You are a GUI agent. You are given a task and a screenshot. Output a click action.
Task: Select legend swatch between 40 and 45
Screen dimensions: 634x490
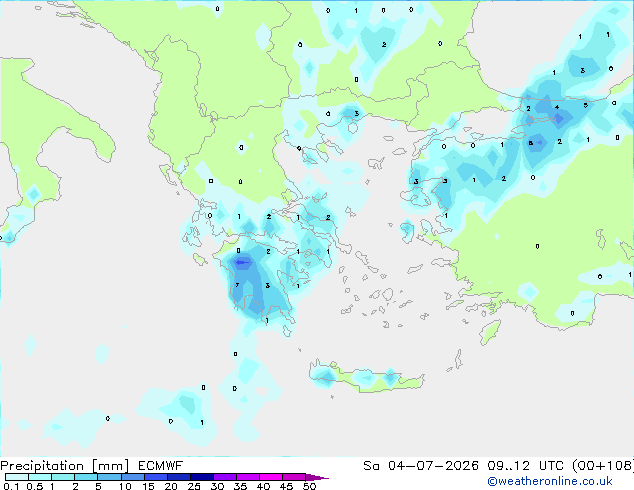click(271, 477)
